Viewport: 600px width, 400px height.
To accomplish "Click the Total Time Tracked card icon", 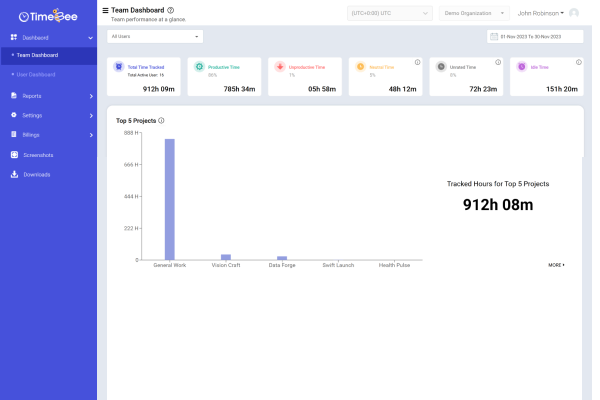I will pos(119,67).
